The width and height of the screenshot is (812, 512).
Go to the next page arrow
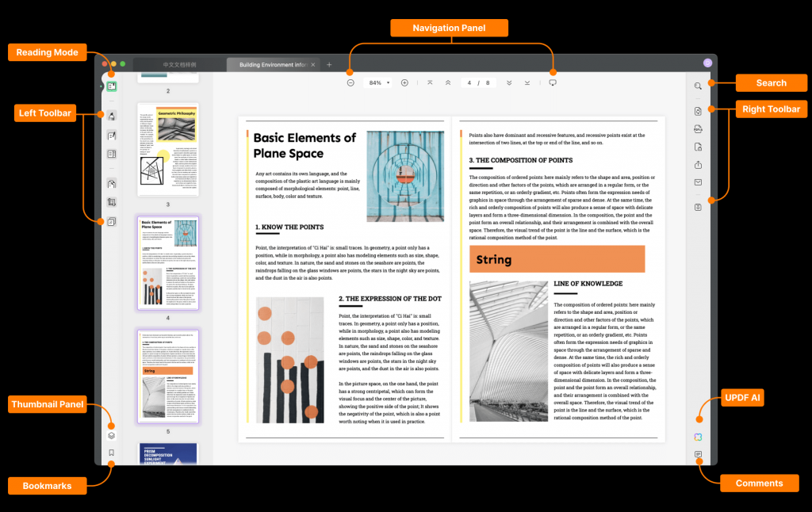click(x=509, y=83)
